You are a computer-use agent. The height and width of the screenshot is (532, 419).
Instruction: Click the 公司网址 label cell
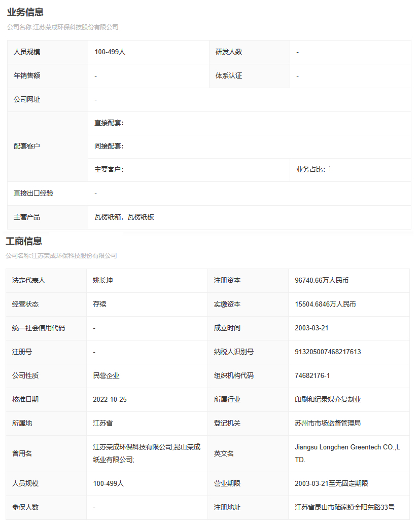48,99
